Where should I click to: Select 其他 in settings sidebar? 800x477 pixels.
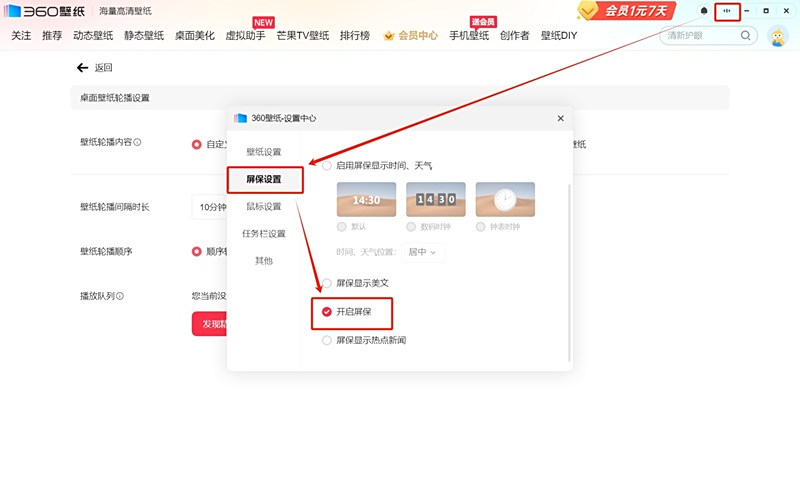[x=264, y=261]
